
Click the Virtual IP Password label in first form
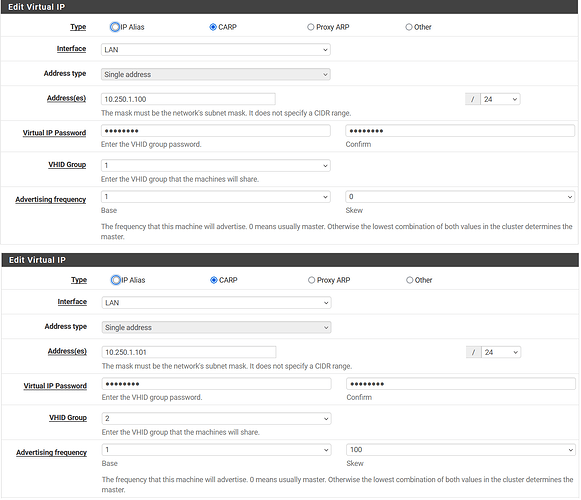click(x=54, y=133)
